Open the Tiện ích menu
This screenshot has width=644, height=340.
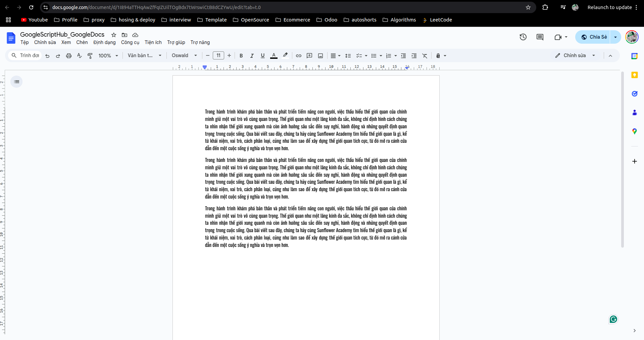[x=153, y=42]
